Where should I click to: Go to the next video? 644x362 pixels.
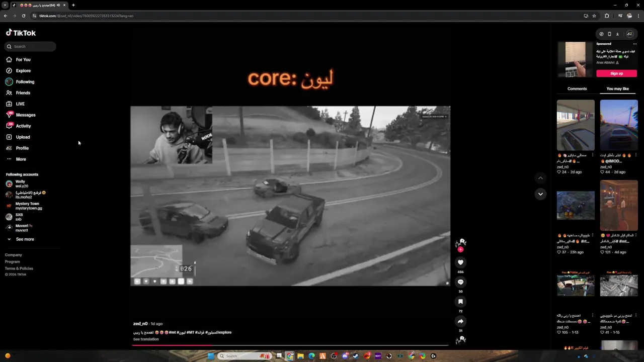coord(540,194)
